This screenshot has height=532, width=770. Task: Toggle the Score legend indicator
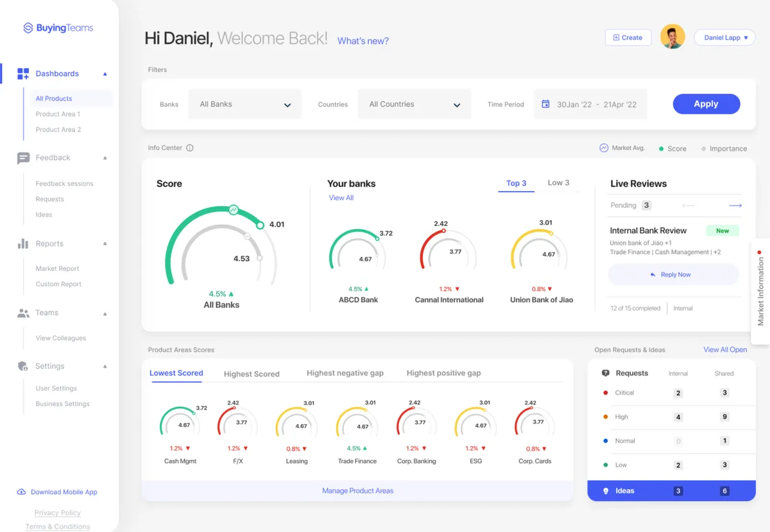pos(661,149)
